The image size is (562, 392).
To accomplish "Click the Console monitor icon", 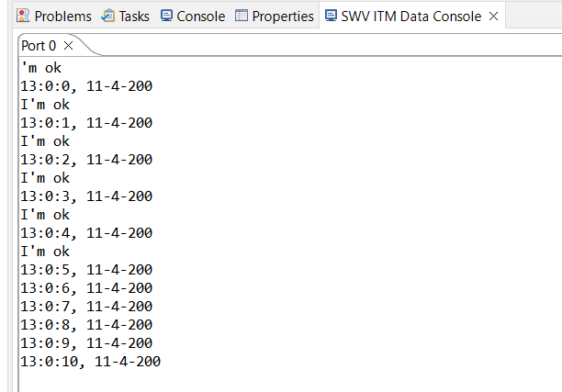I will tap(166, 16).
